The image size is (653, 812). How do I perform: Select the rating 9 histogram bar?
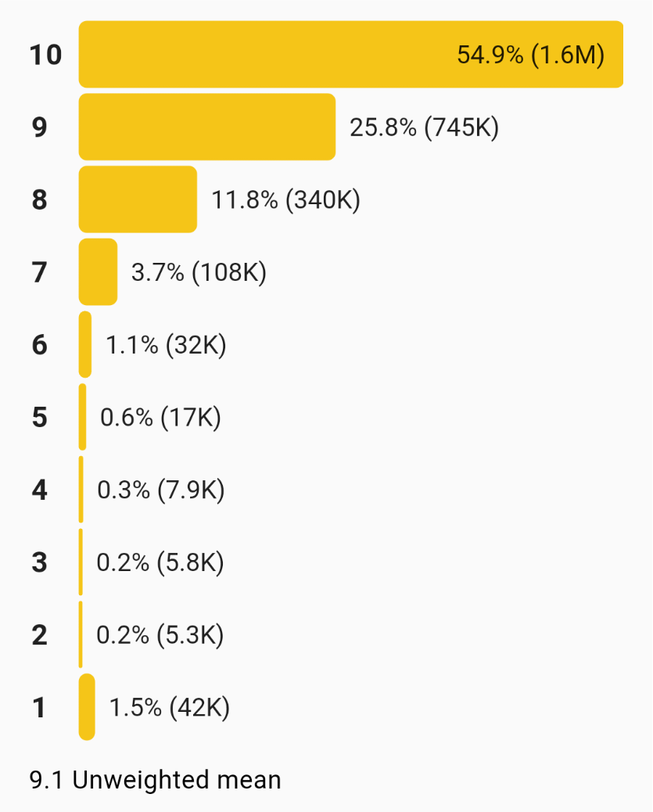pyautogui.click(x=207, y=127)
